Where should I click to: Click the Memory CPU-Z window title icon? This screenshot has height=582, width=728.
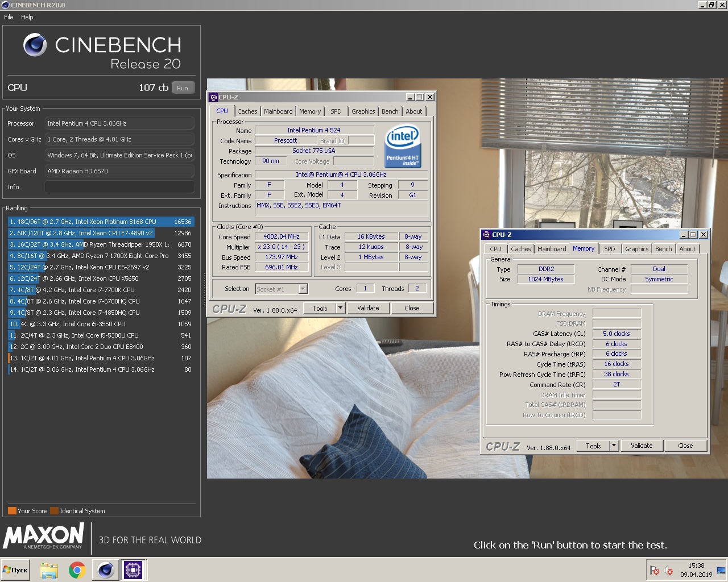[x=486, y=235]
